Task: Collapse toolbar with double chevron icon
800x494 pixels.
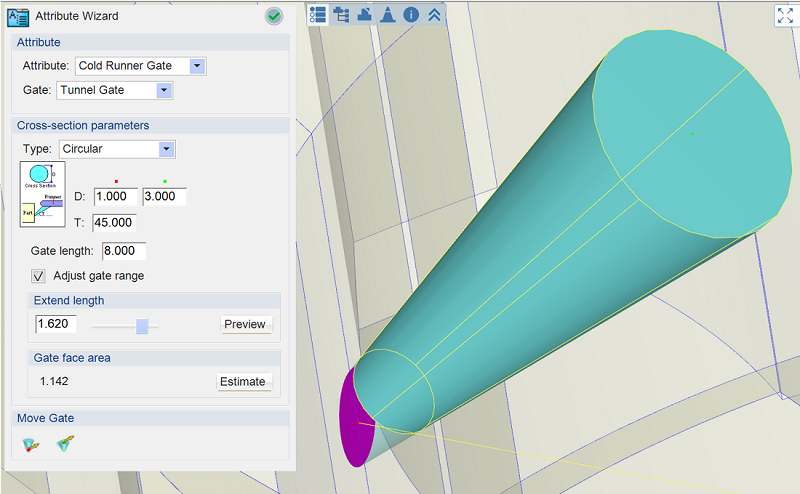Action: click(x=434, y=15)
